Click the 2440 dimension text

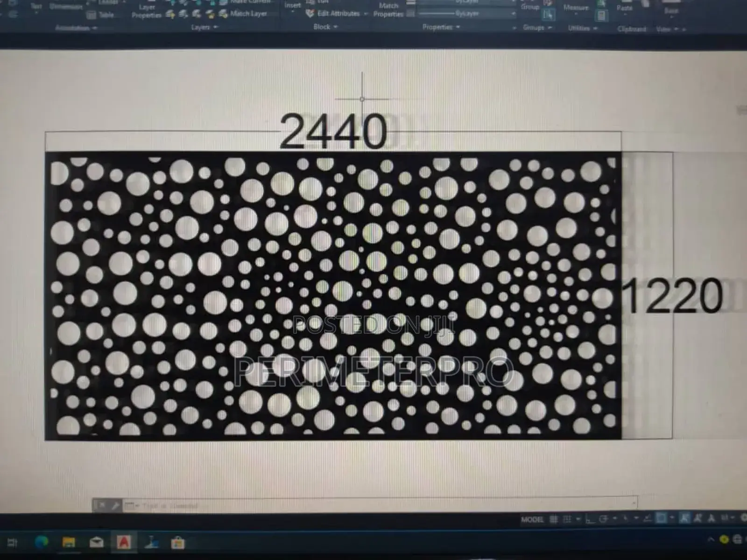334,131
